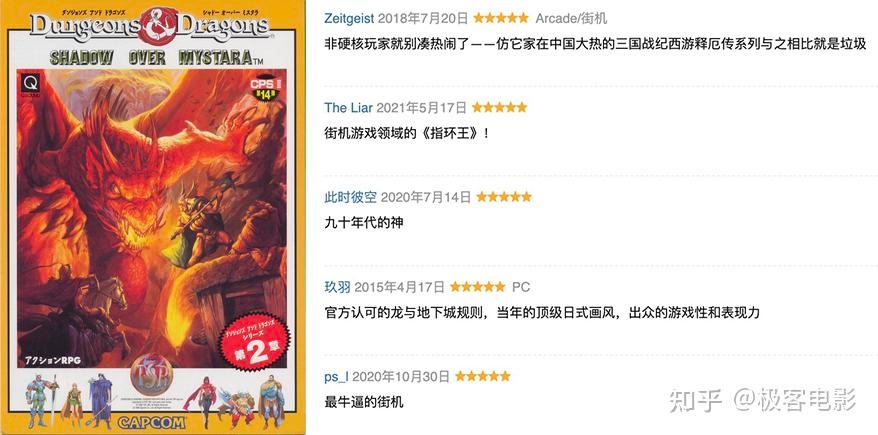The image size is (878, 435).
Task: Click the TSR emblem on the cover
Action: coord(152,377)
